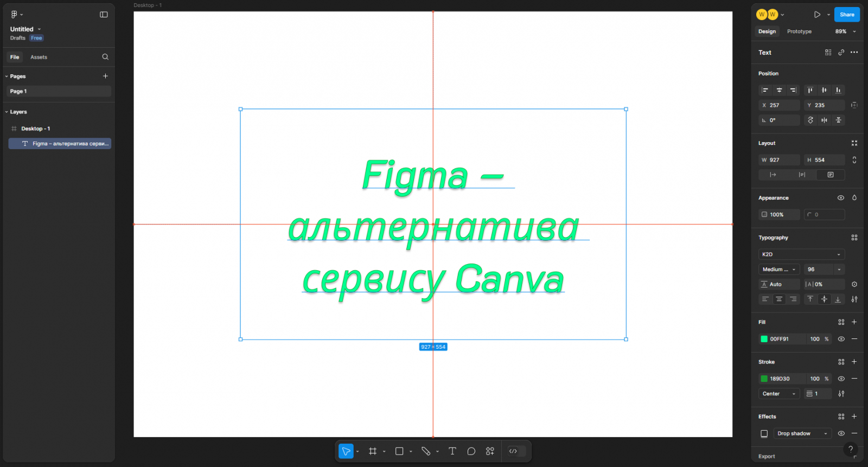This screenshot has height=467, width=868.
Task: Open the Drop shadow effect type dropdown
Action: [802, 433]
